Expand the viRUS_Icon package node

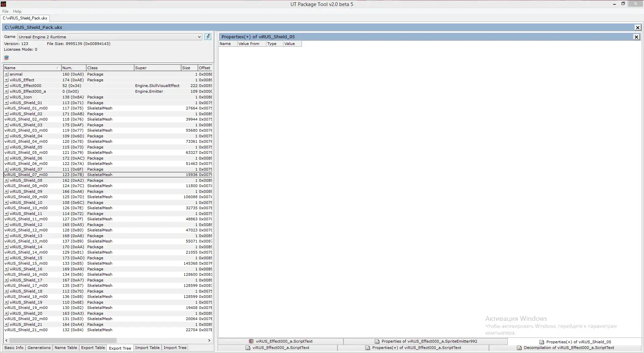[6, 97]
